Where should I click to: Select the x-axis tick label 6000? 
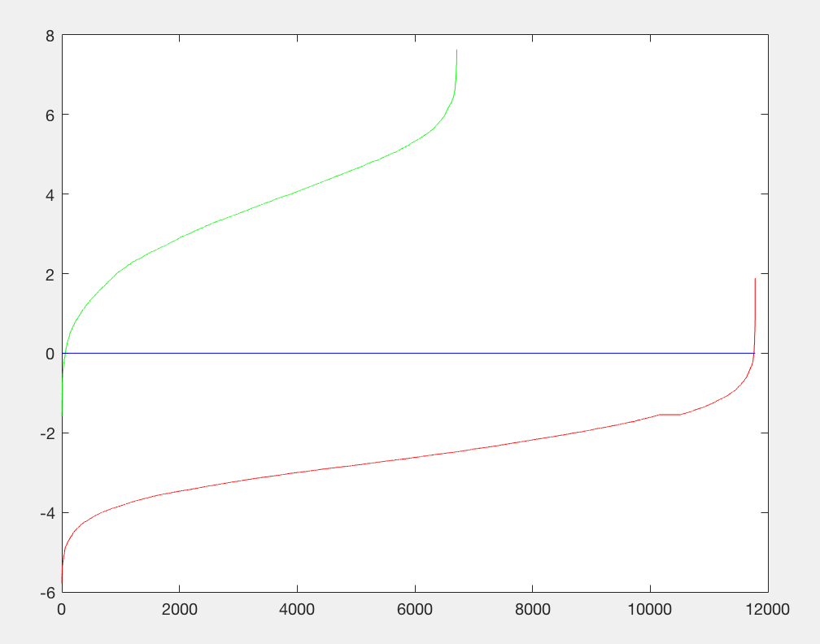(x=415, y=610)
